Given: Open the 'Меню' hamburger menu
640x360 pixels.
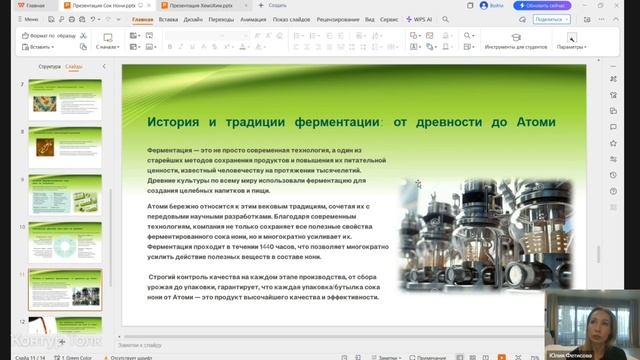Looking at the screenshot, I should point(28,19).
